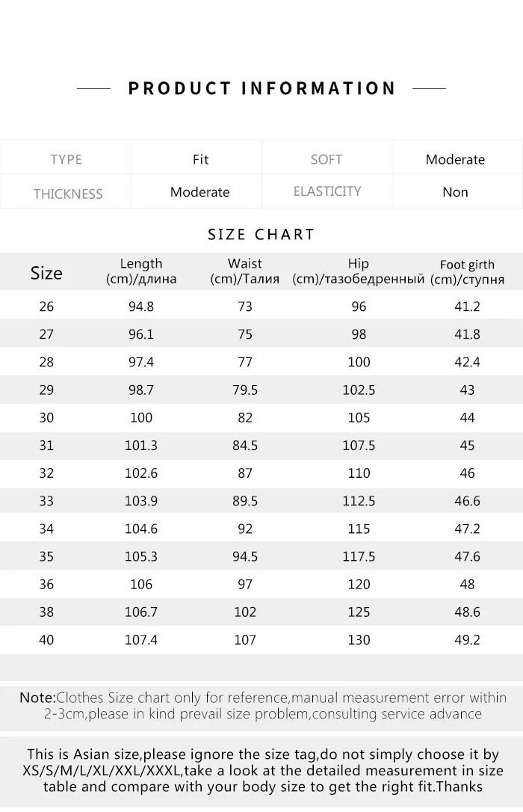This screenshot has width=523, height=812.
Task: Click the ELASTICITY label cell
Action: tap(327, 191)
